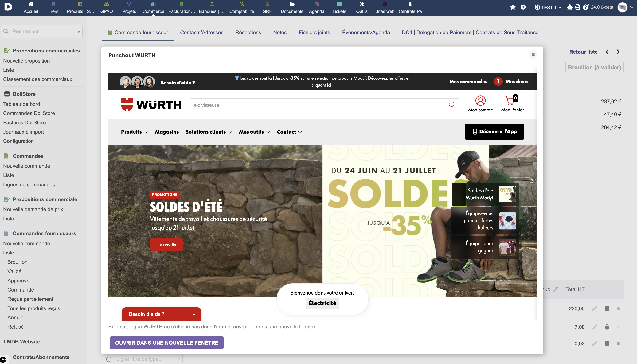Open Mon Panier cart icon
This screenshot has width=637, height=364.
pos(512,104)
